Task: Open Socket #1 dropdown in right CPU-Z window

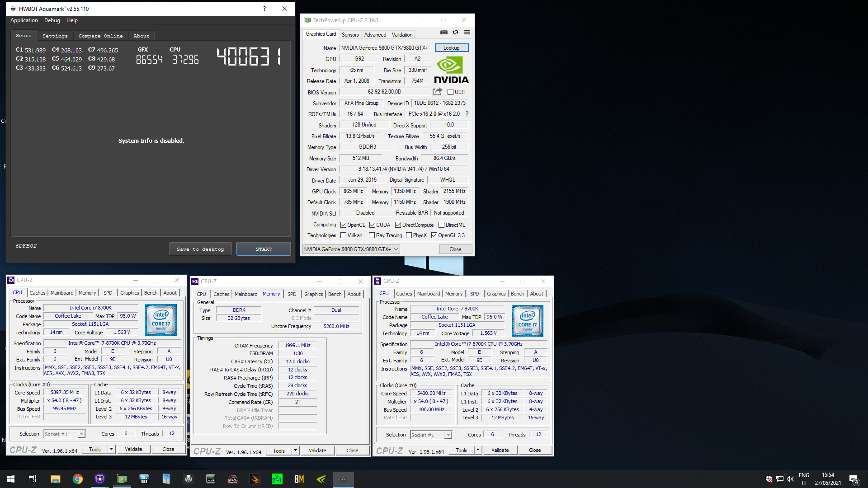Action: 431,435
